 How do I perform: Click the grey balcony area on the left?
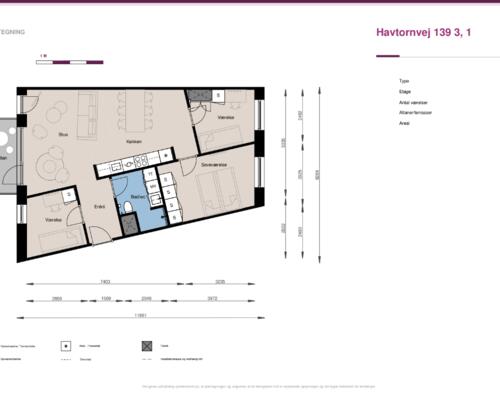[8, 156]
